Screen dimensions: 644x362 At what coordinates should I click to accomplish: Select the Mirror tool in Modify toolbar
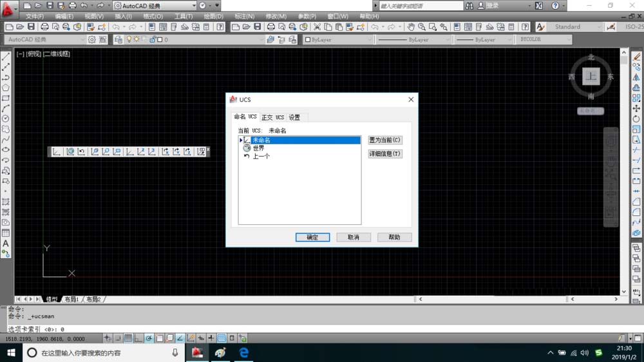(636, 77)
